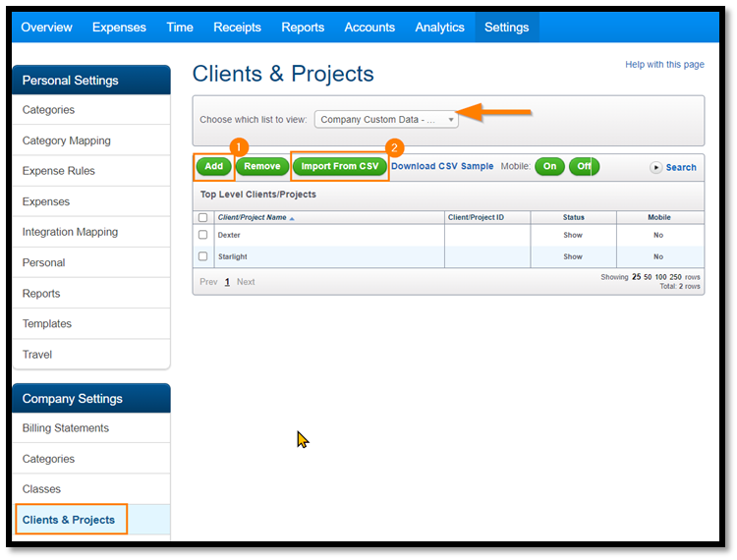
Task: Check the Starlight row checkbox
Action: pos(203,256)
